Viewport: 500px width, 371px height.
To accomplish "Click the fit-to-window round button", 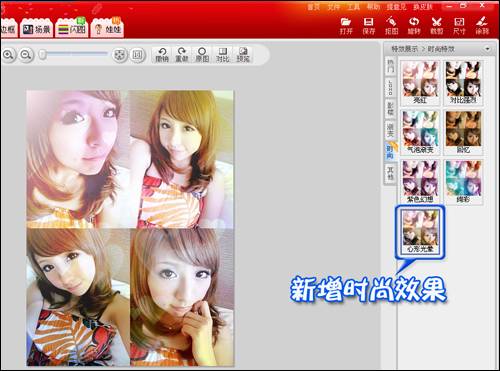I will 120,55.
